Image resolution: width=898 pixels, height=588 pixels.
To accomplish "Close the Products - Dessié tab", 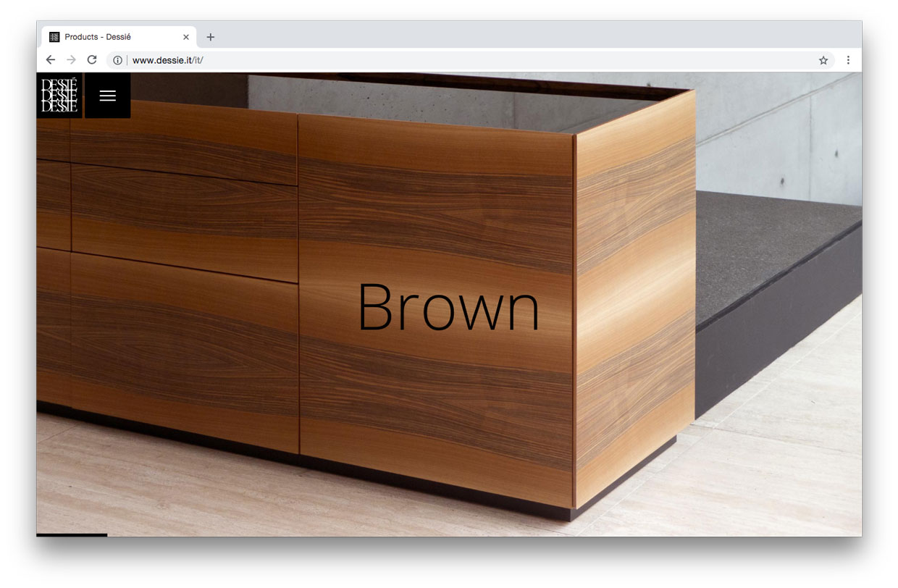I will pos(186,37).
